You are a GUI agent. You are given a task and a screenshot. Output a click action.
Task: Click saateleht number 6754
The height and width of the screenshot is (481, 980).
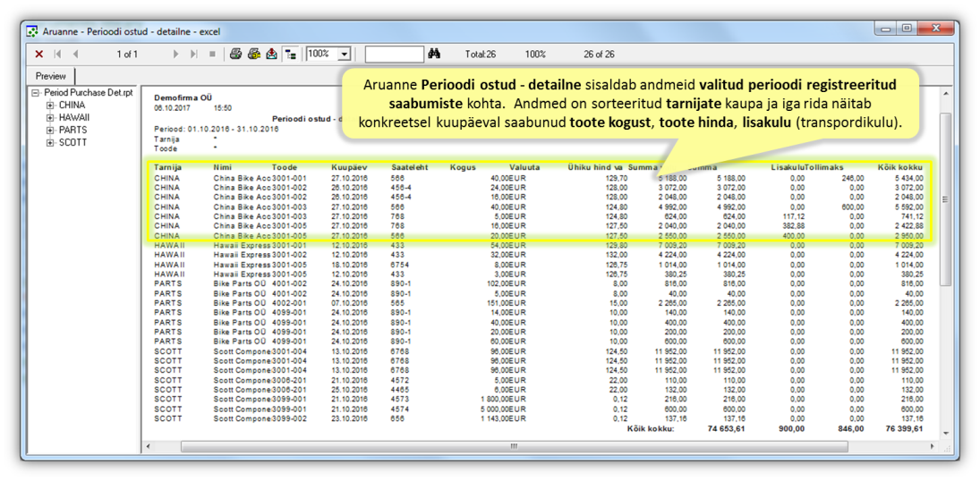(x=399, y=265)
